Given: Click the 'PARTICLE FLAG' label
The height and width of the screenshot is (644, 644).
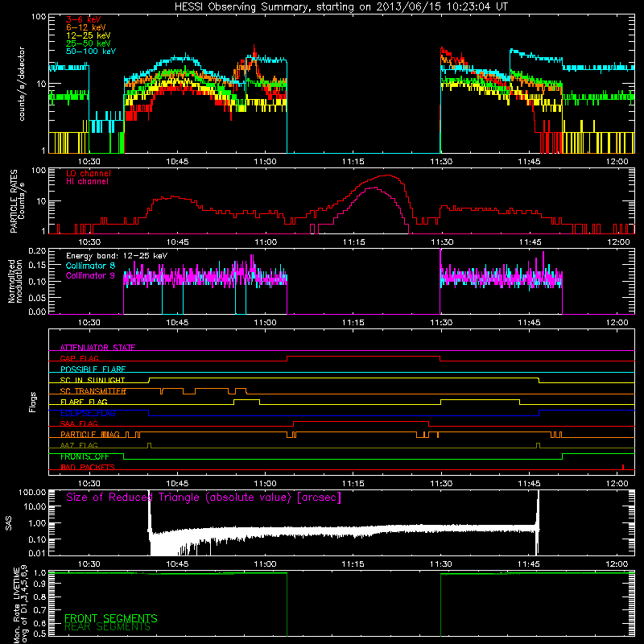Looking at the screenshot, I should point(90,434).
